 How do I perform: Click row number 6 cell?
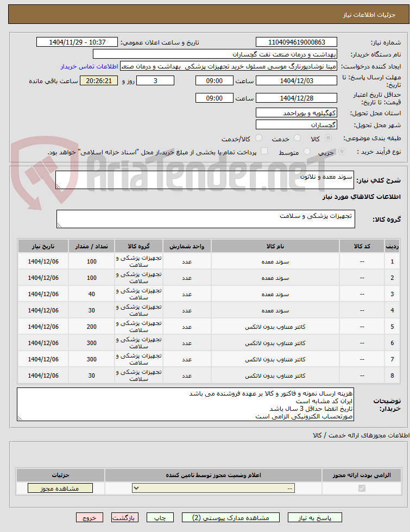click(x=392, y=343)
